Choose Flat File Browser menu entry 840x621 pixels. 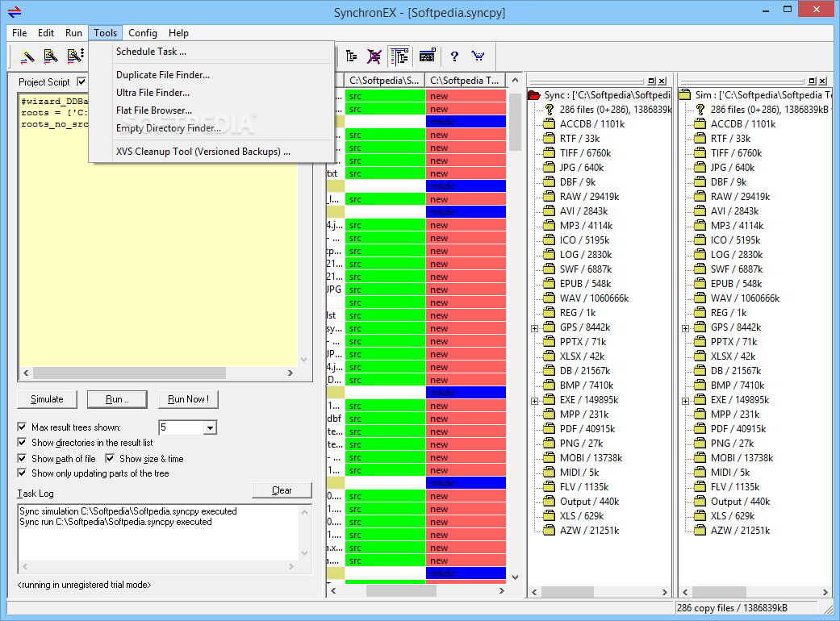211,110
